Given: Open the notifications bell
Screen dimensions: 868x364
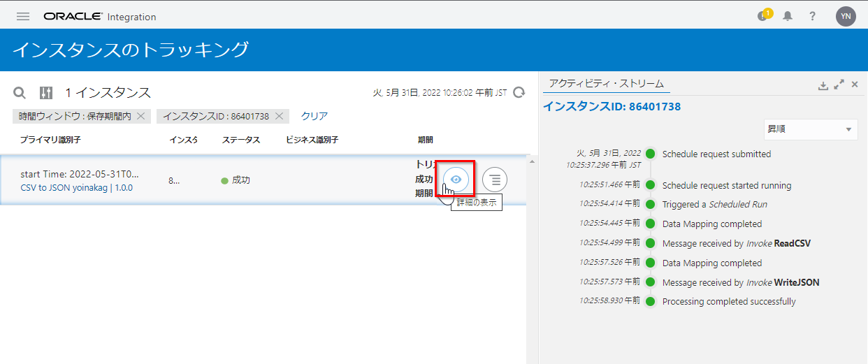Looking at the screenshot, I should pyautogui.click(x=788, y=17).
